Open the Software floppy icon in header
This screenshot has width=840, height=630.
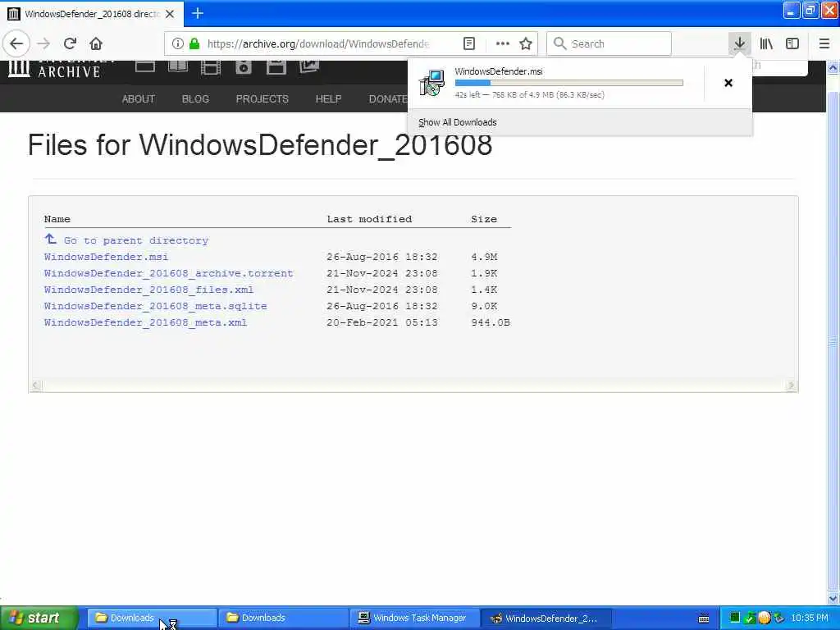(276, 67)
